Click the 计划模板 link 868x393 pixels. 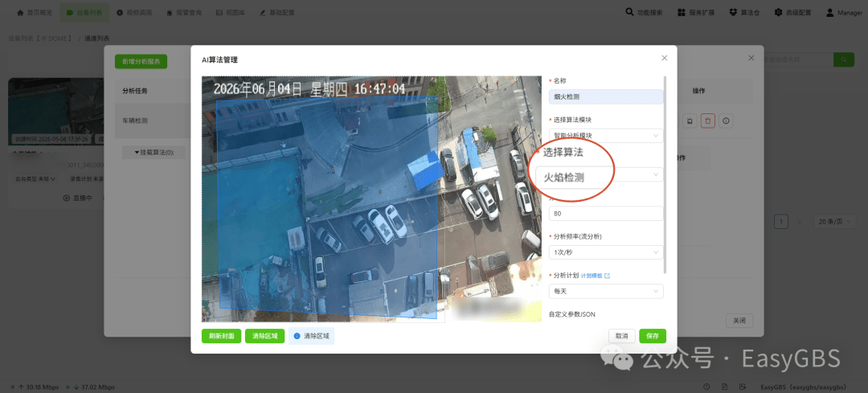point(595,276)
